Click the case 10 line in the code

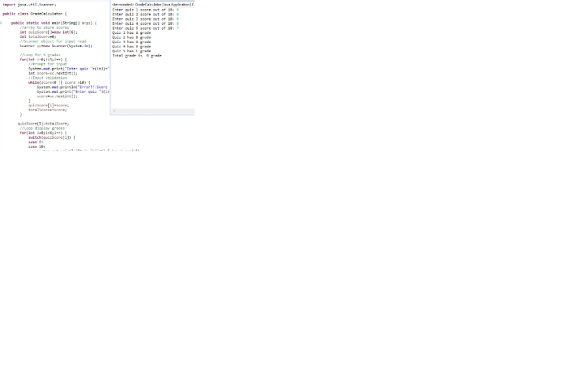[x=37, y=147]
